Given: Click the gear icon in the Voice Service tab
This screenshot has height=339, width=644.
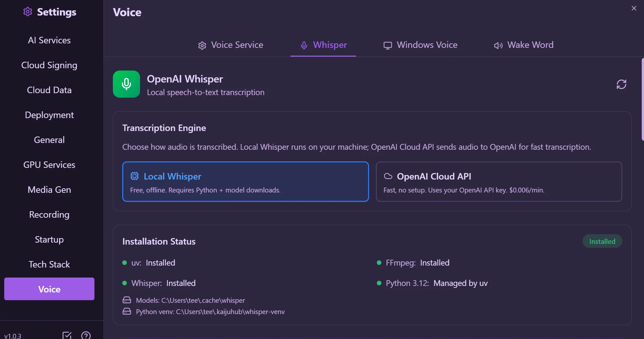Looking at the screenshot, I should click(x=202, y=46).
